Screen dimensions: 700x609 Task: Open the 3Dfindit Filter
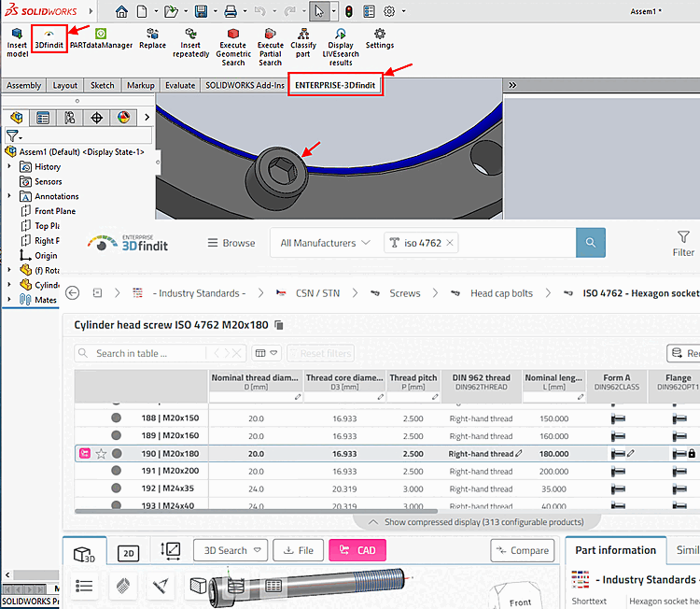[x=683, y=244]
